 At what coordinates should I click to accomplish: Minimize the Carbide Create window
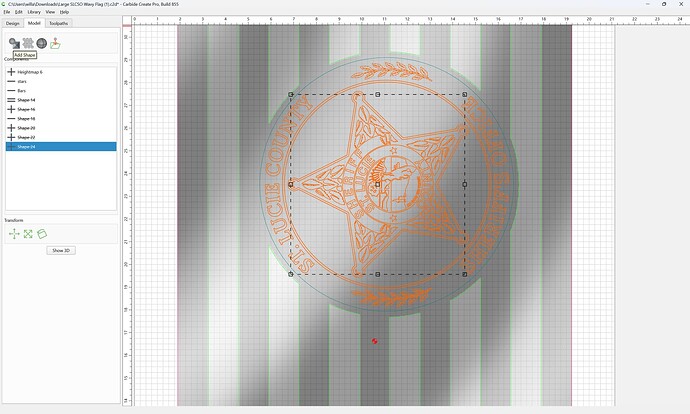coord(648,4)
